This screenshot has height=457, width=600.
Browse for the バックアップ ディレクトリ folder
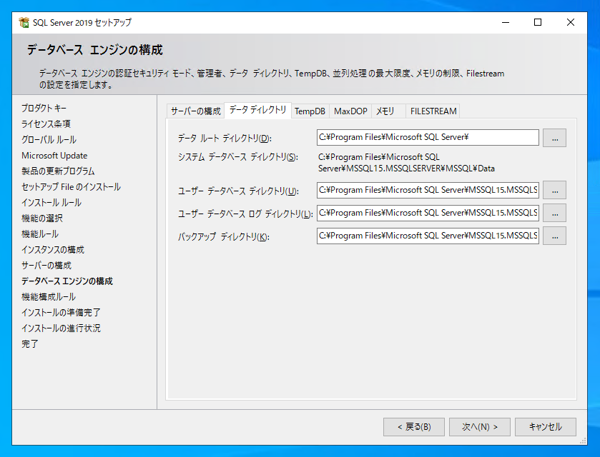(554, 236)
